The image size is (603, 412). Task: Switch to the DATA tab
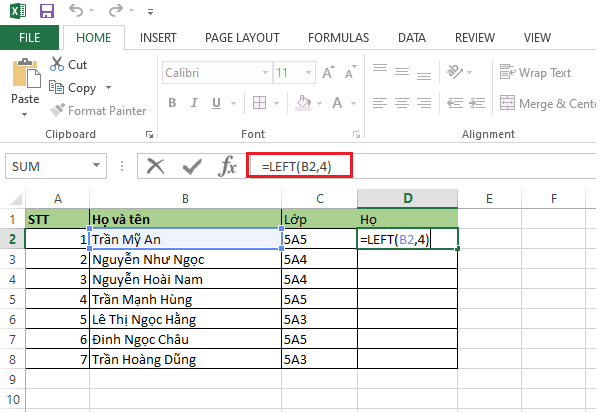[x=412, y=37]
